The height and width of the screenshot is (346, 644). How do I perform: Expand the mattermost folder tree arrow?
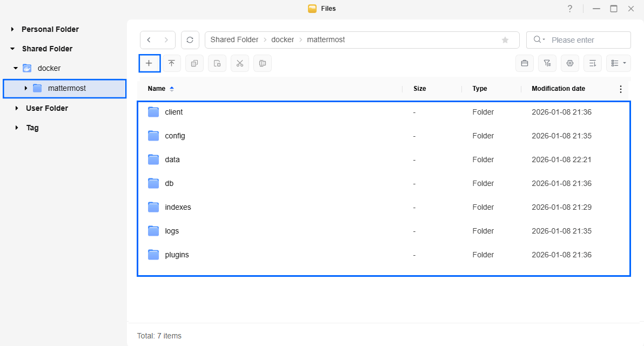26,88
